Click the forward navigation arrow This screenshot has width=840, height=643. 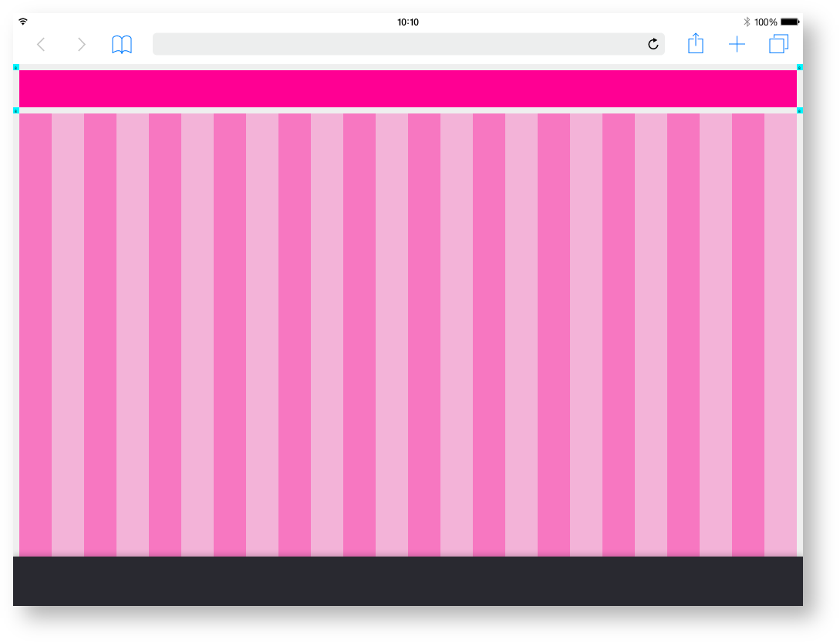click(82, 44)
